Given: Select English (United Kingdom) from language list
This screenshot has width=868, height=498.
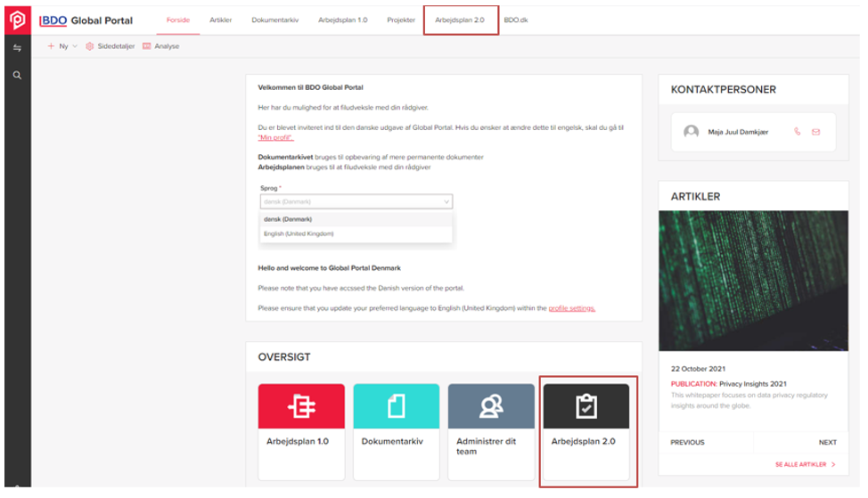Looking at the screenshot, I should pyautogui.click(x=356, y=233).
